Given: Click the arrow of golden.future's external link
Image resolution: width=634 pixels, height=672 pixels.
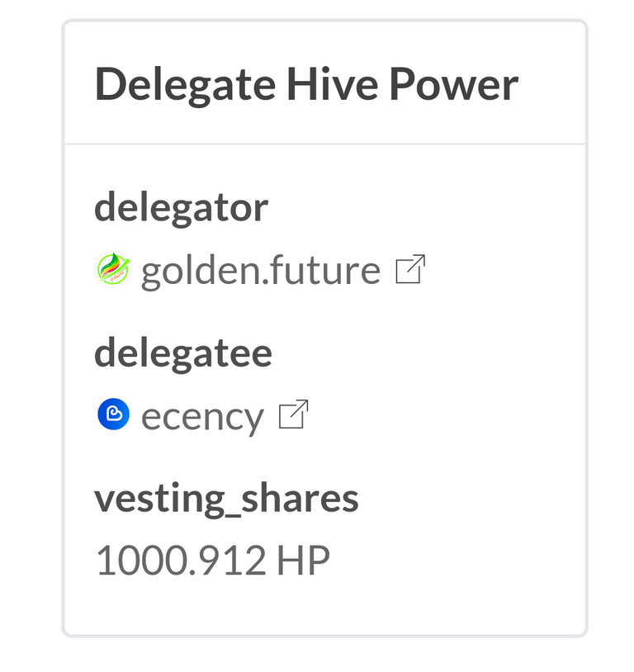Looking at the screenshot, I should pyautogui.click(x=416, y=263).
